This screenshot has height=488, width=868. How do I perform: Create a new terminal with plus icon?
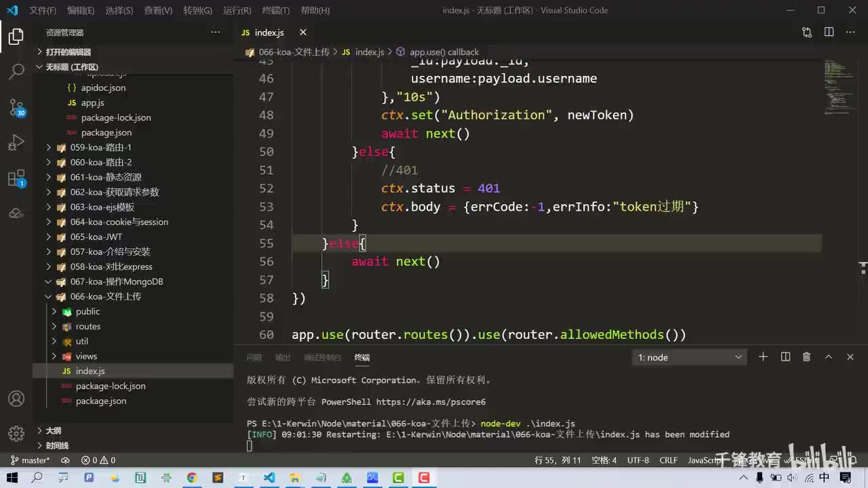(x=763, y=357)
